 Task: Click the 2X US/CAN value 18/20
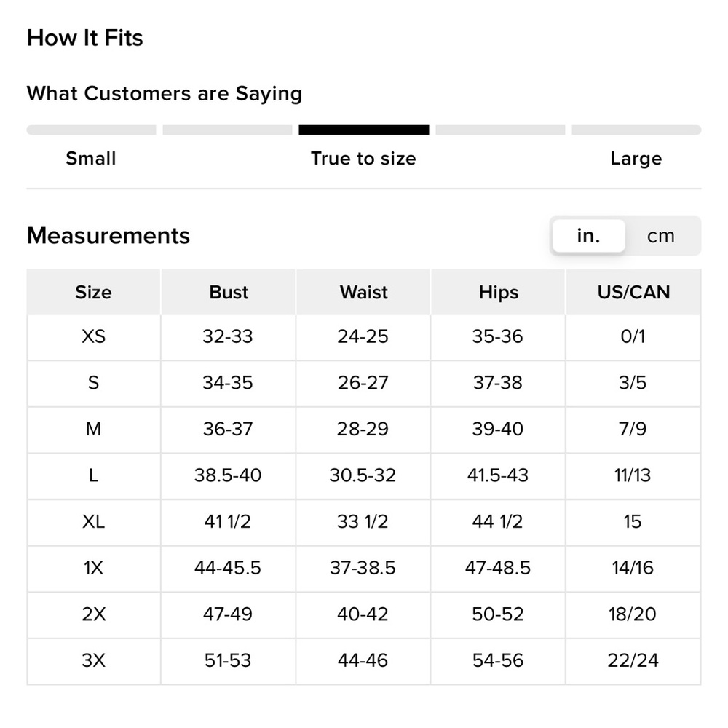[x=633, y=614]
